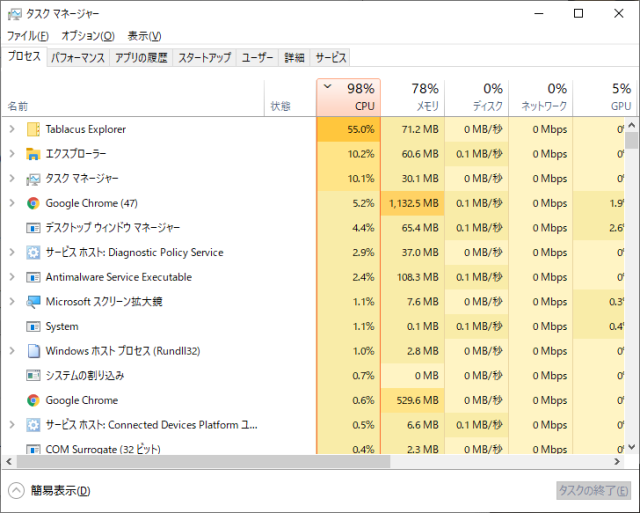Expand the Microsoft スクリーン拡大鏡 row
640x513 pixels.
pyautogui.click(x=12, y=302)
